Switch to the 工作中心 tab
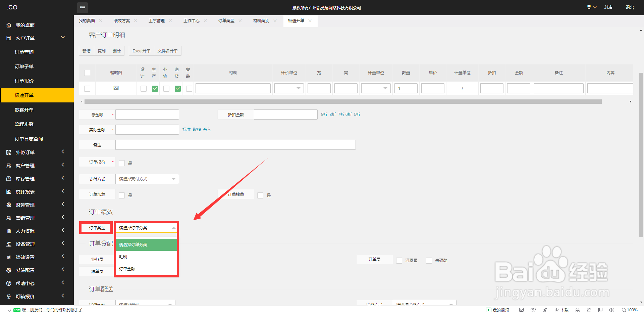 tap(192, 21)
